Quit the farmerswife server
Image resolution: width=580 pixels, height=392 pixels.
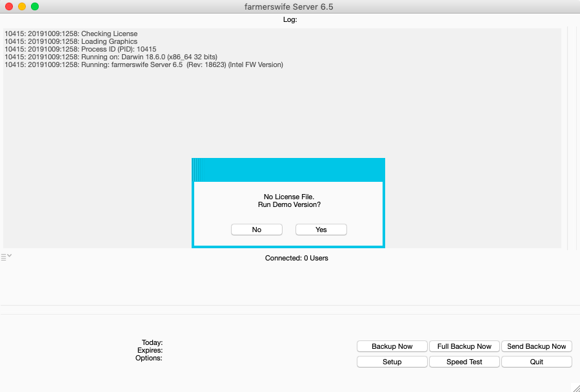coord(536,362)
